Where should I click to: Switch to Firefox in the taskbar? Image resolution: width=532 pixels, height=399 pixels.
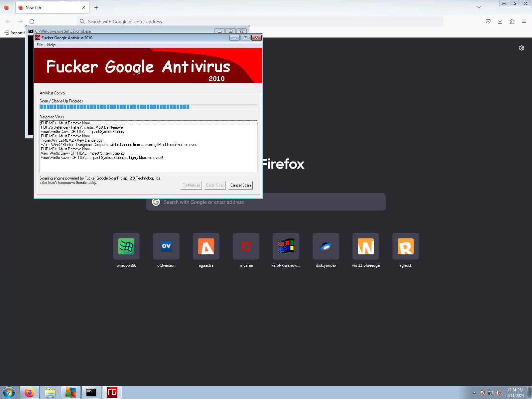click(x=30, y=393)
